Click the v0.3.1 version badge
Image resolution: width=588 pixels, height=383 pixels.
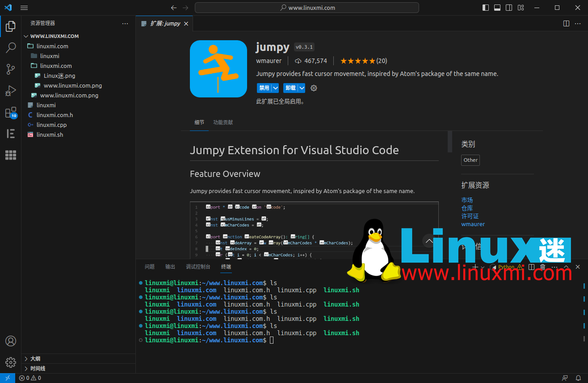[304, 47]
